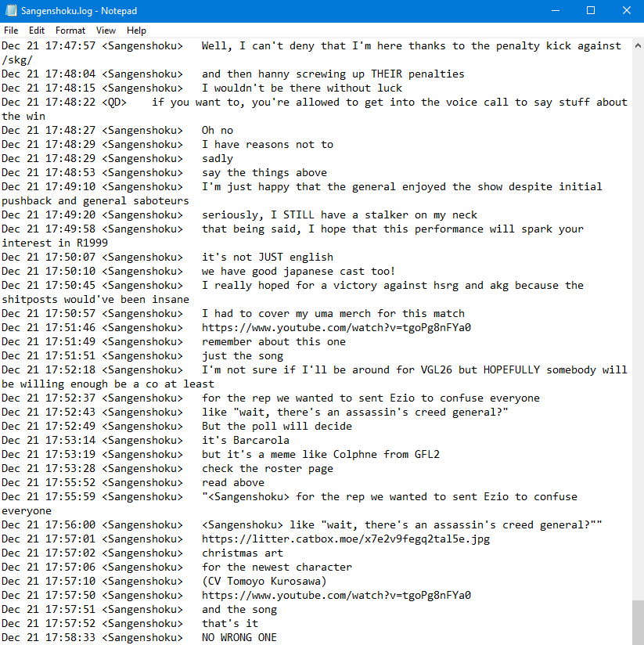644x645 pixels.
Task: Minimize the Notepad window
Action: (x=556, y=11)
